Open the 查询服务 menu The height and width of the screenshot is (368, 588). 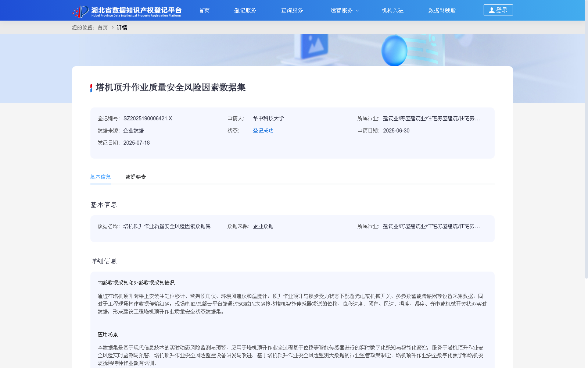(x=292, y=10)
